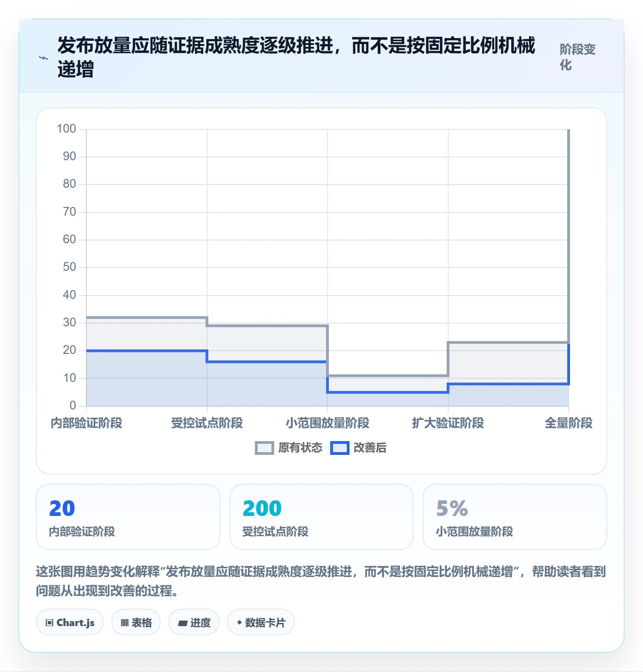Viewport: 643px width, 672px height.
Task: Click the x-axis label 全量阶段
Action: click(569, 423)
